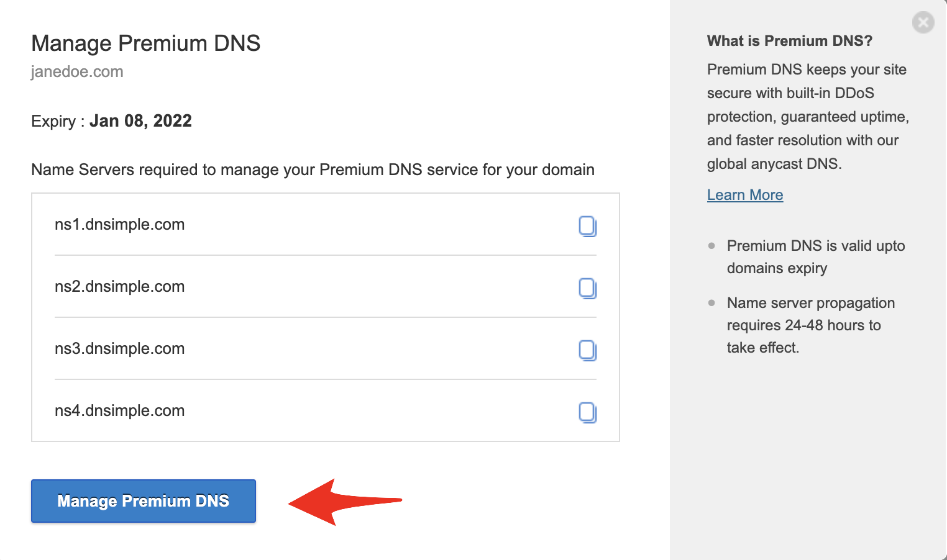The height and width of the screenshot is (560, 947).
Task: Click the ns3.dnsimple.com row text
Action: coord(120,349)
